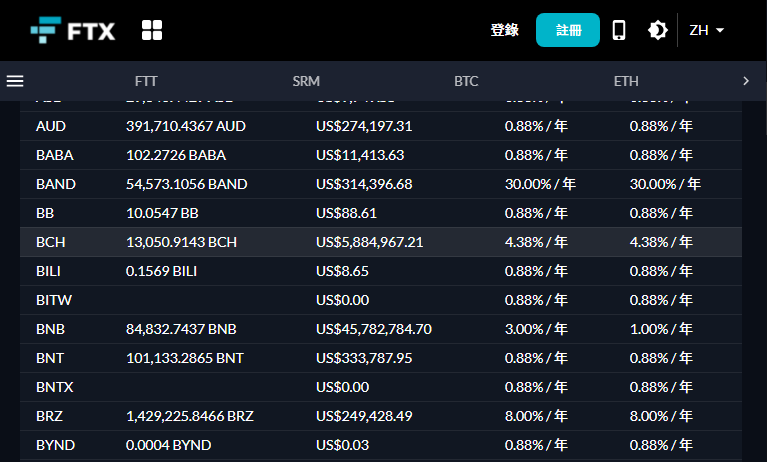Click the FTX logo
Screen dimensions: 767x462
click(73, 30)
